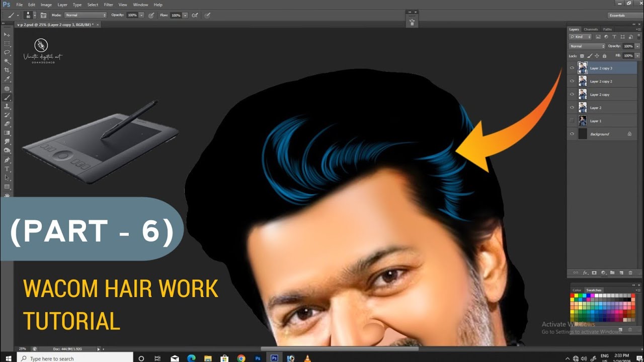
Task: Select the Dodge tool
Action: point(7,150)
